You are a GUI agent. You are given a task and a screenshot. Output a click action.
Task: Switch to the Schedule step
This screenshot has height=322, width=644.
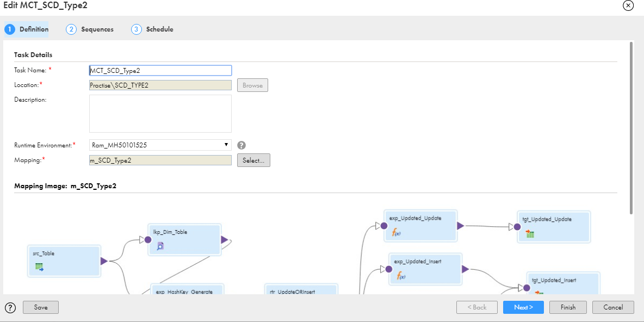tap(157, 29)
